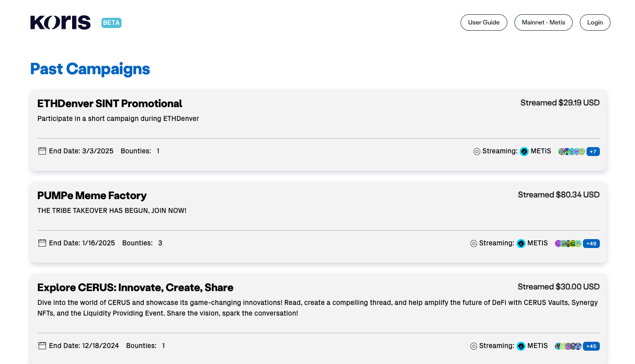
Task: Click 'Bounties: 1' in ETHDenver card
Action: [x=140, y=151]
